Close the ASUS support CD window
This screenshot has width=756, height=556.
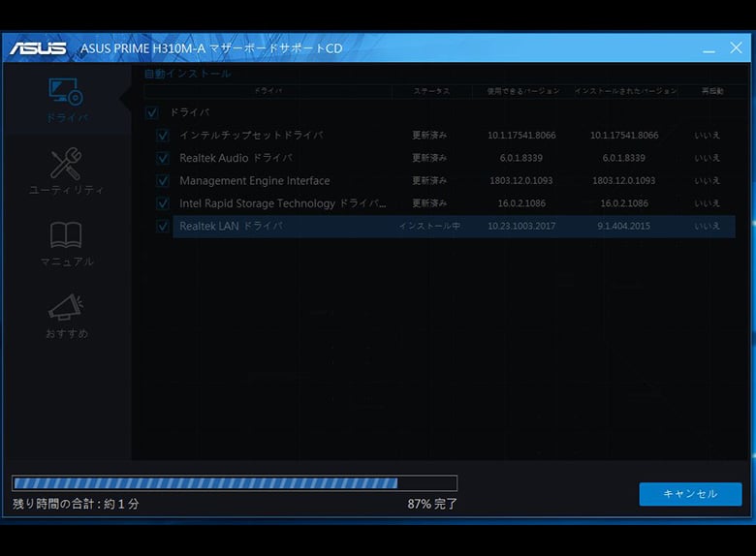click(x=736, y=47)
